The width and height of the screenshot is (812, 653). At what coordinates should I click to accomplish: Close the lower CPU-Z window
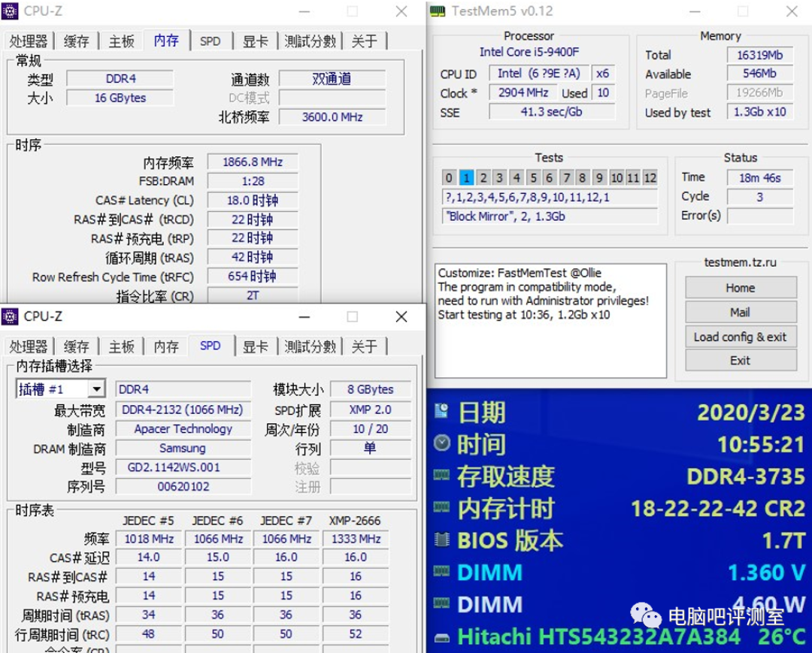coord(401,316)
